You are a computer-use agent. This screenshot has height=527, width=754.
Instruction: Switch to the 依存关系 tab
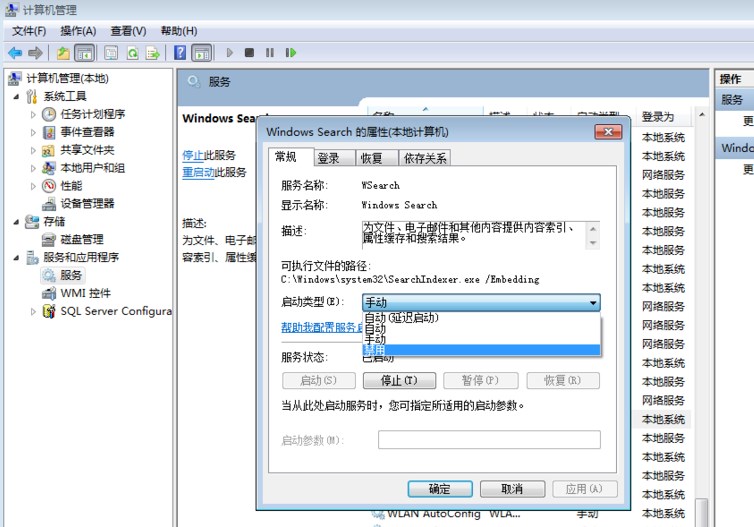click(x=425, y=158)
